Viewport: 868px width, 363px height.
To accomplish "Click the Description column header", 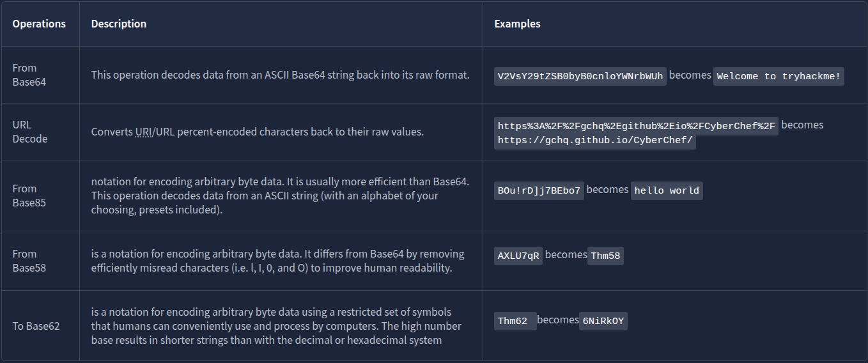I will (x=119, y=24).
